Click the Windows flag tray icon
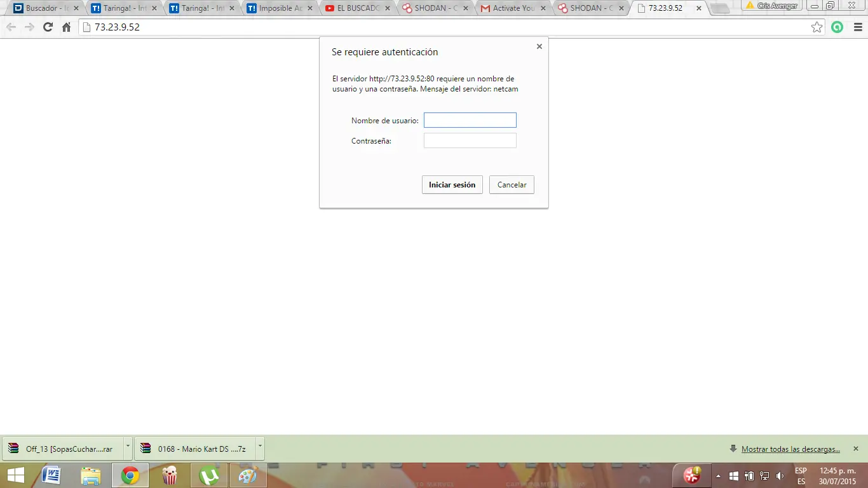The height and width of the screenshot is (488, 868). [x=733, y=475]
